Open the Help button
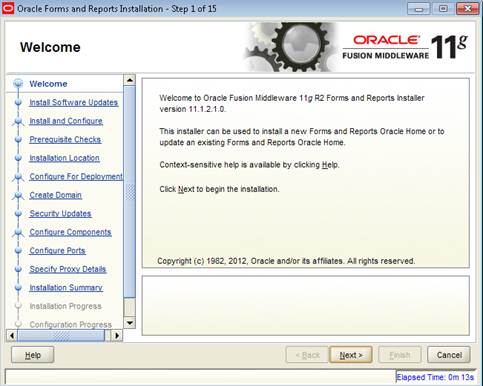 click(33, 355)
